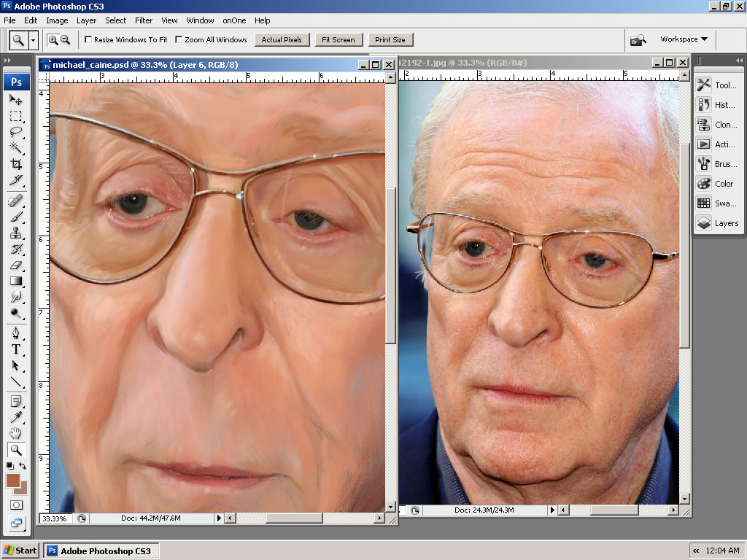This screenshot has height=560, width=747.
Task: Click Fit Screen button
Action: point(338,40)
